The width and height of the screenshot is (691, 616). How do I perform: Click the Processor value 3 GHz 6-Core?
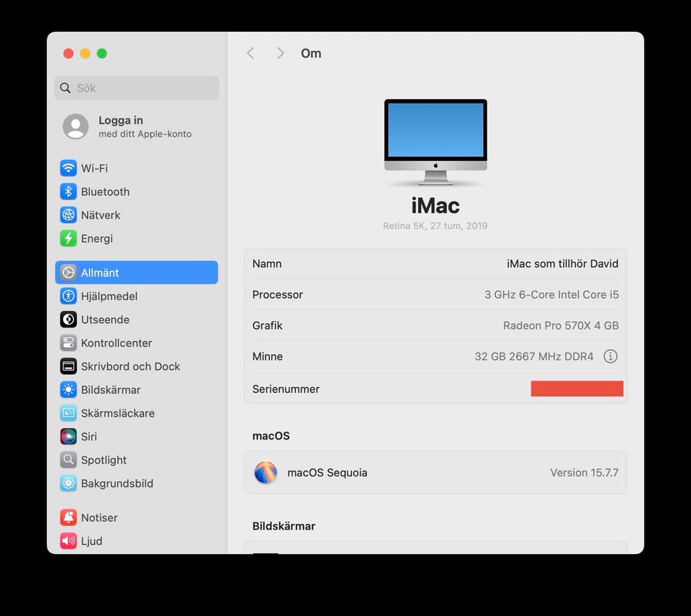[551, 294]
